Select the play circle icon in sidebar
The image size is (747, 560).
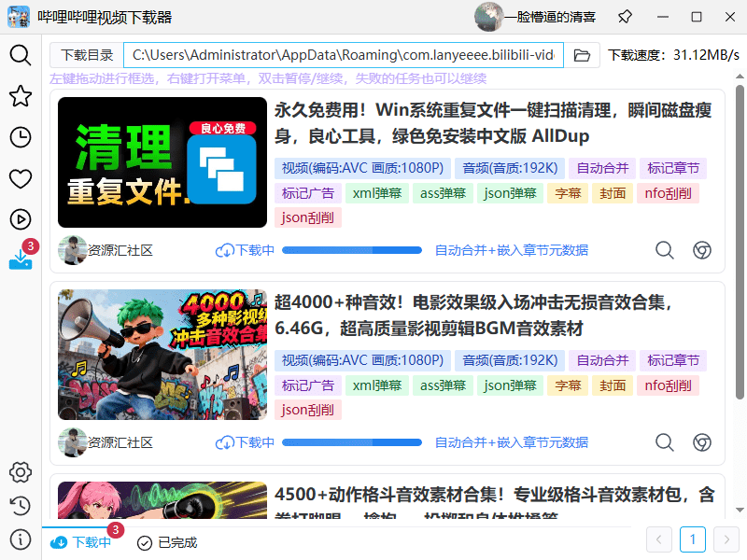coord(21,219)
